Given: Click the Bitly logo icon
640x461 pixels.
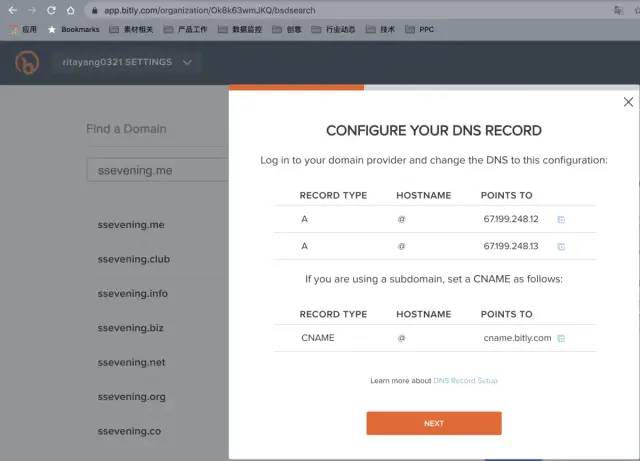Looking at the screenshot, I should coord(27,62).
